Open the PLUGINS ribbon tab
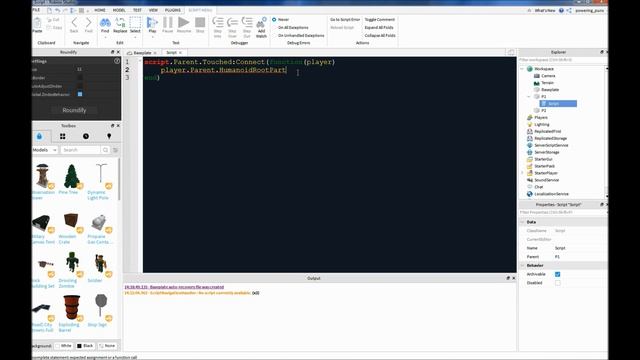The image size is (640, 360). tap(173, 10)
